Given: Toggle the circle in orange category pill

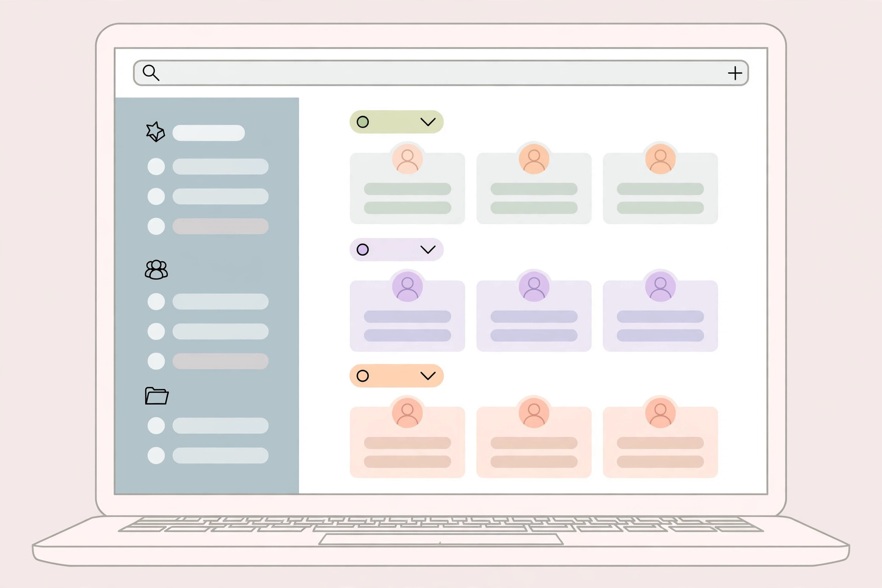Looking at the screenshot, I should (362, 376).
